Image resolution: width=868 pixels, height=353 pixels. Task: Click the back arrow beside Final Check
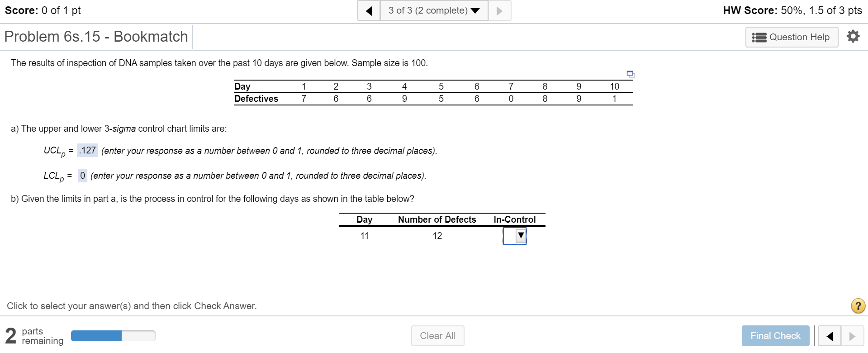tap(830, 336)
